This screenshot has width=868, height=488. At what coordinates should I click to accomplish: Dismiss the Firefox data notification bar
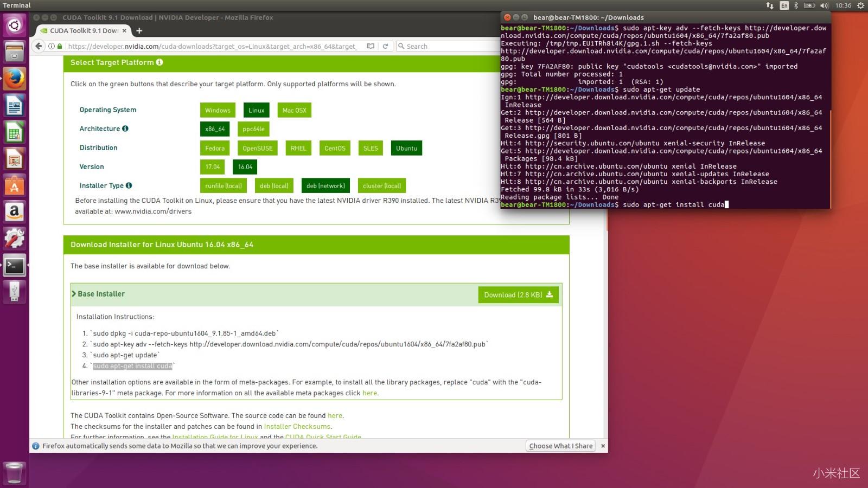[x=603, y=446]
